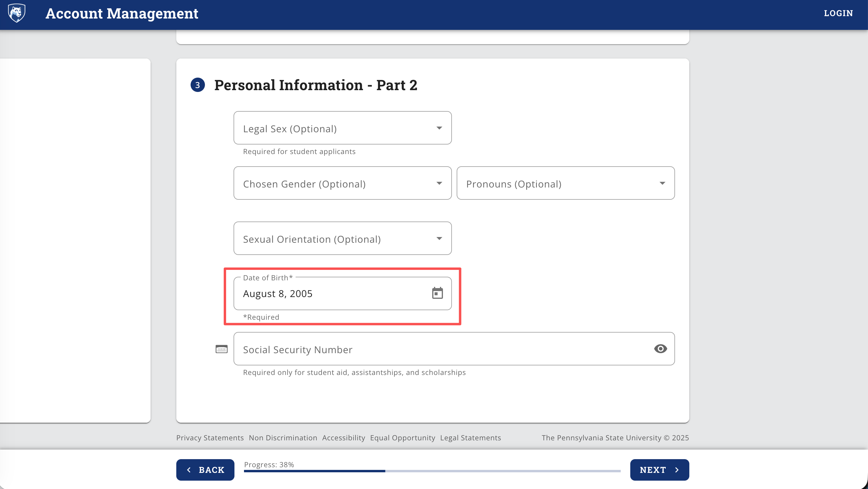Expand the Sexual Orientation dropdown

439,239
